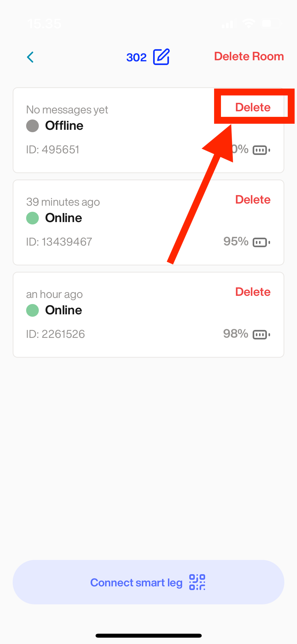Tap the back chevron arrow

(30, 57)
